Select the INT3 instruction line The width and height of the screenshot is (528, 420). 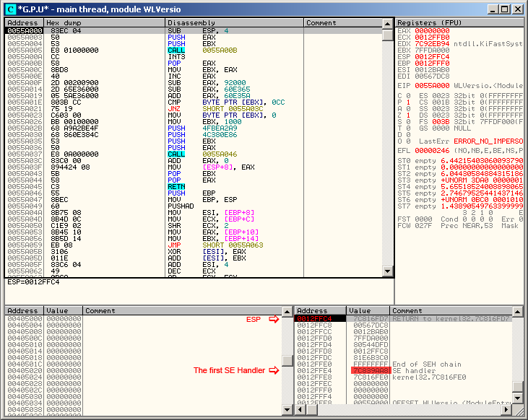pos(194,56)
